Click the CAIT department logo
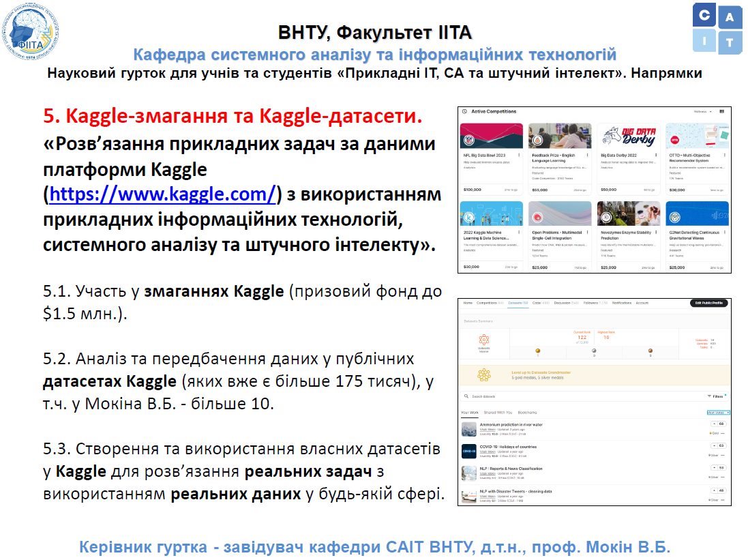This screenshot has height=560, width=748. point(717,29)
